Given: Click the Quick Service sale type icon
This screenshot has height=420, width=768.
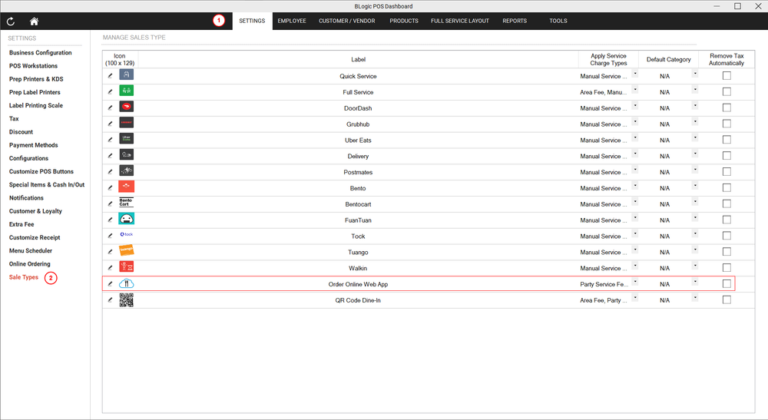Looking at the screenshot, I should [126, 74].
